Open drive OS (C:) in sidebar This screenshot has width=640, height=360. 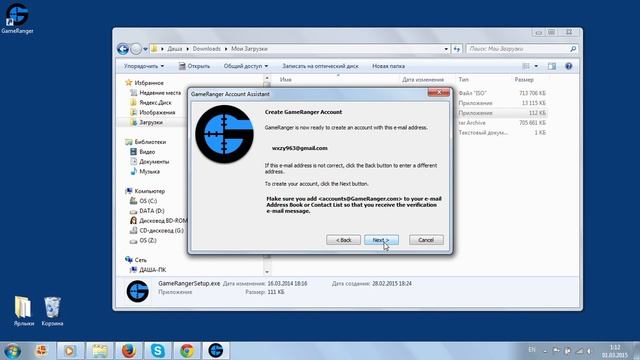[148, 201]
